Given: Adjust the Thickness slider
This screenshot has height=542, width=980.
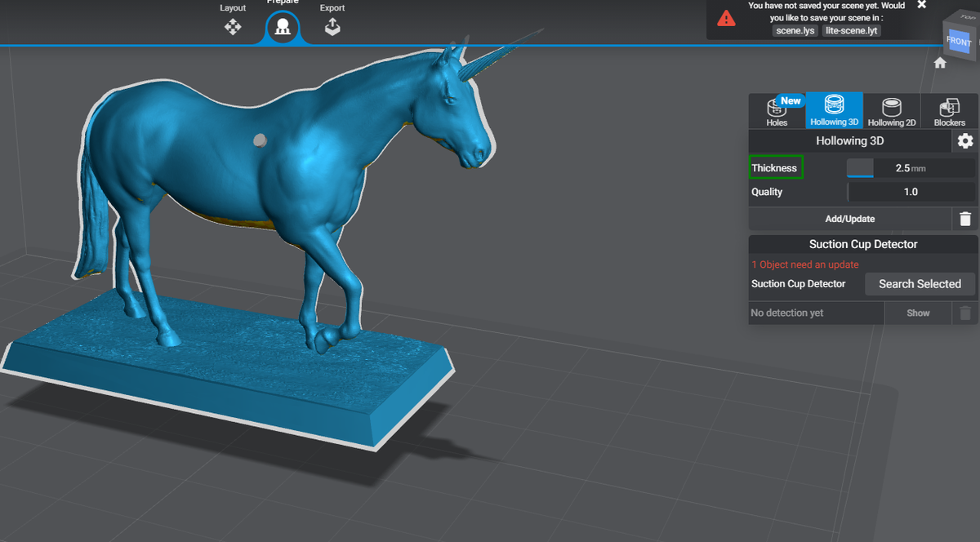Looking at the screenshot, I should click(859, 167).
